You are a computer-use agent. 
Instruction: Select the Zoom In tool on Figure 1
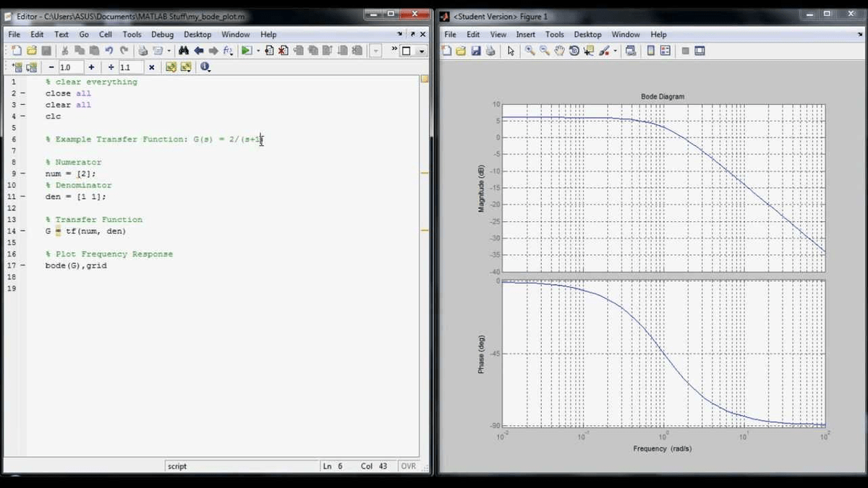tap(529, 51)
